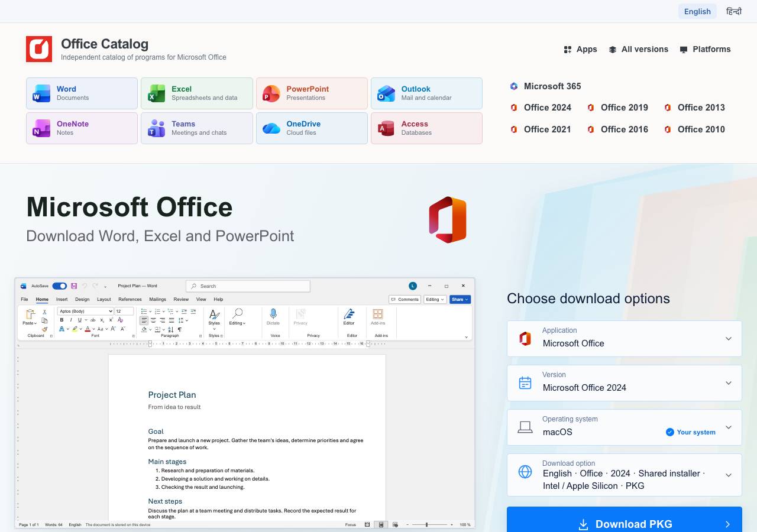Open the Access databases app card
Screen dimensions: 757x532
[426, 128]
